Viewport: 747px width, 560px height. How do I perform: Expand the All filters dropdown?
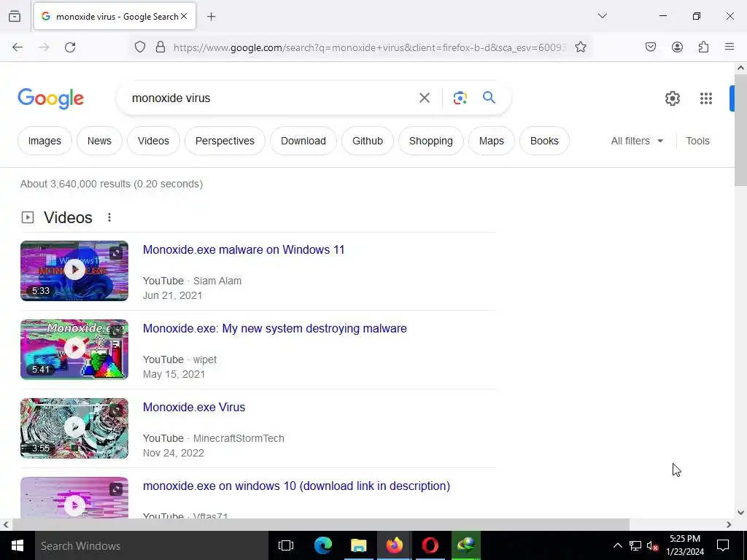point(637,141)
